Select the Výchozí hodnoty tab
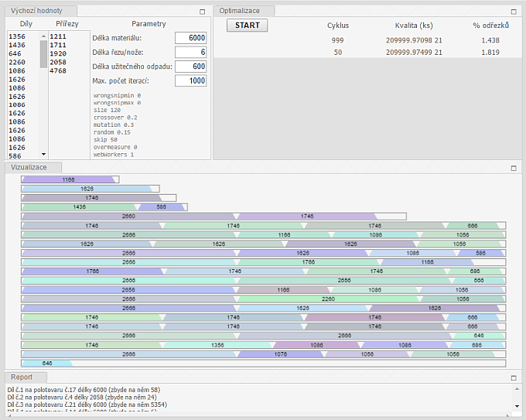 point(41,11)
